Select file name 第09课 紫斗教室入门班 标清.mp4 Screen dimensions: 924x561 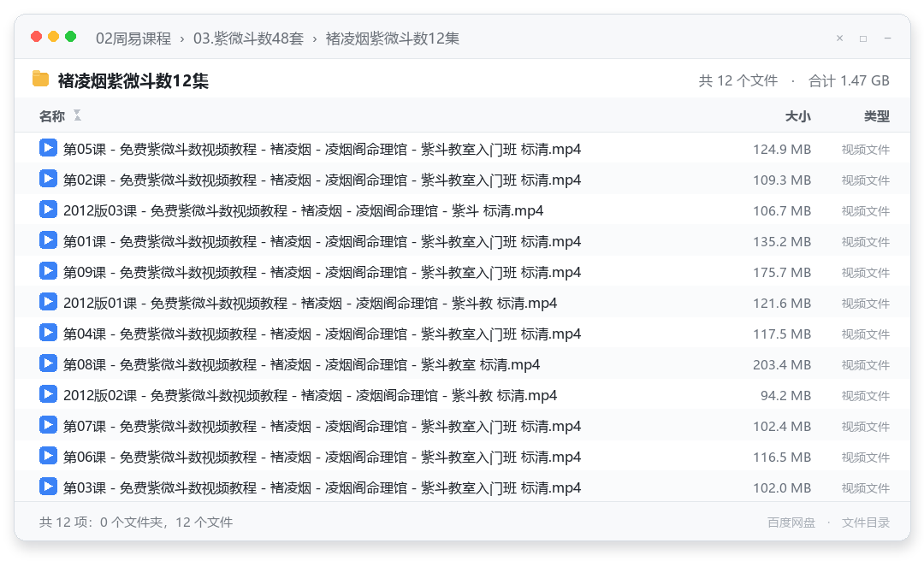[x=323, y=273]
